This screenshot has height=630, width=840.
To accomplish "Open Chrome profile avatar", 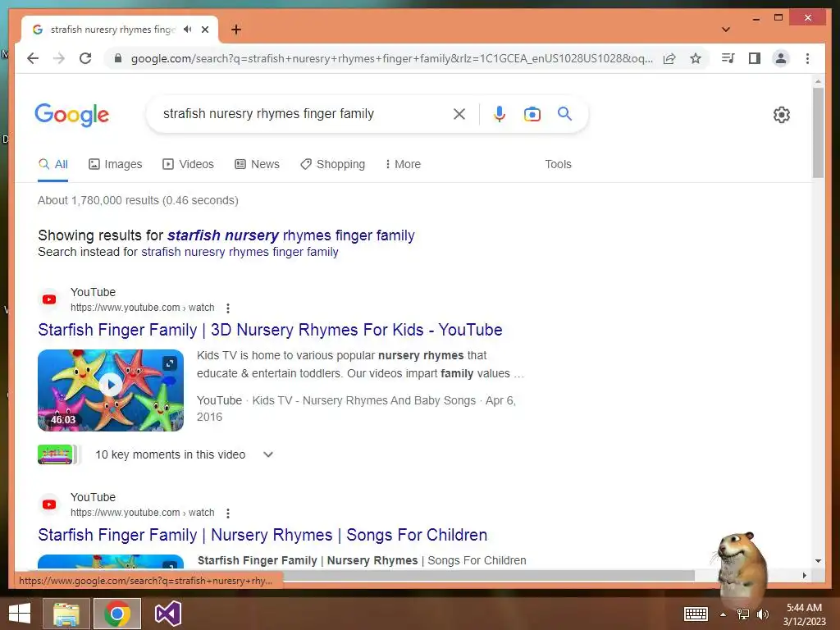I will 781,58.
